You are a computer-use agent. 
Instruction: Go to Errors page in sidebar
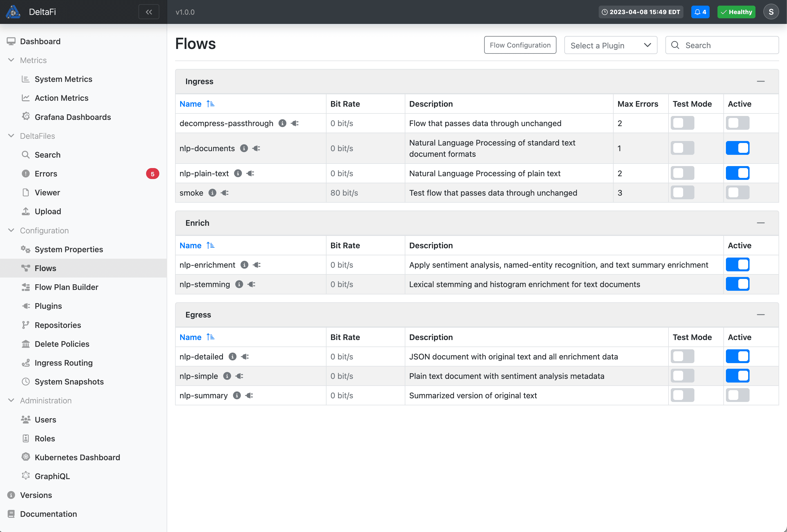click(x=46, y=174)
